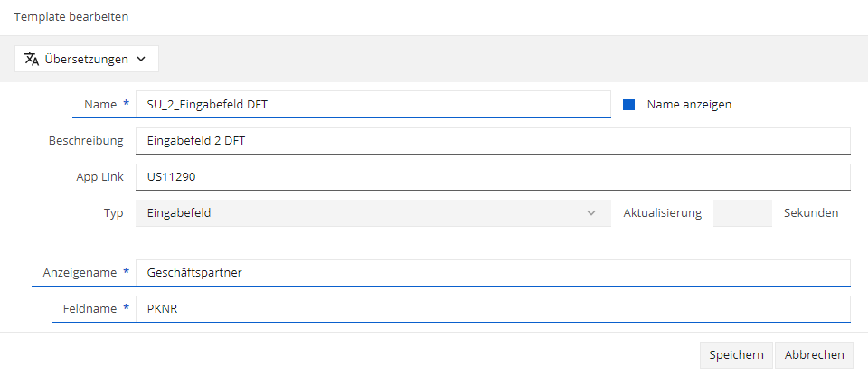Click the Template bearbeiten dialog title
Screen dimensions: 868x376
pos(71,16)
